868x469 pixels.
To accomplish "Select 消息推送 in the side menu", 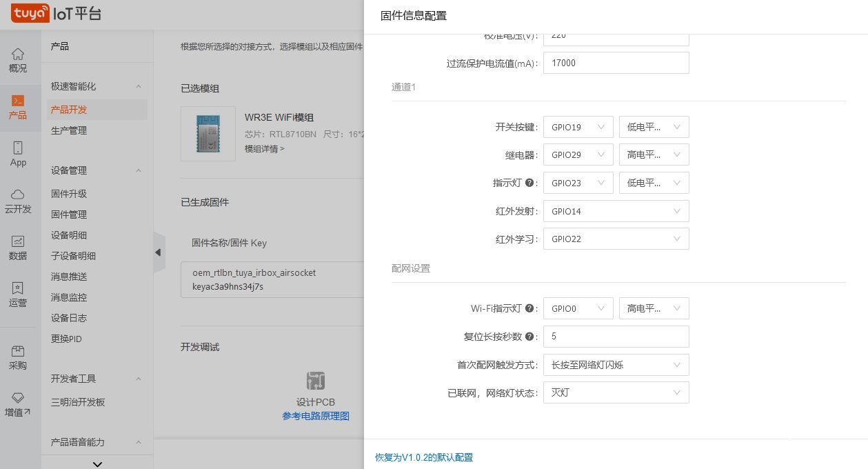I will pos(69,277).
